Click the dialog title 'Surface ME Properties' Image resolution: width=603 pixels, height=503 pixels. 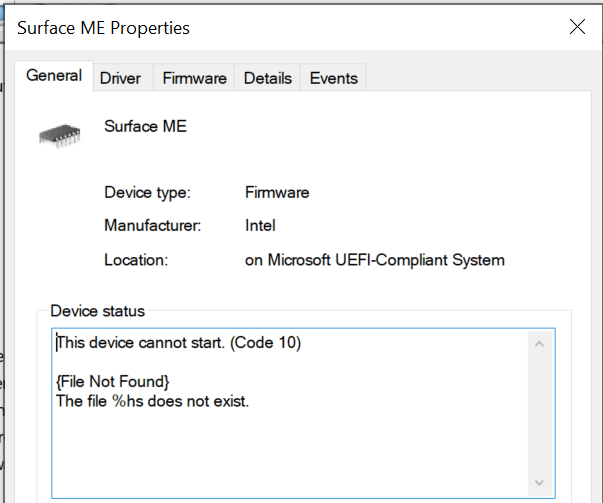(103, 28)
